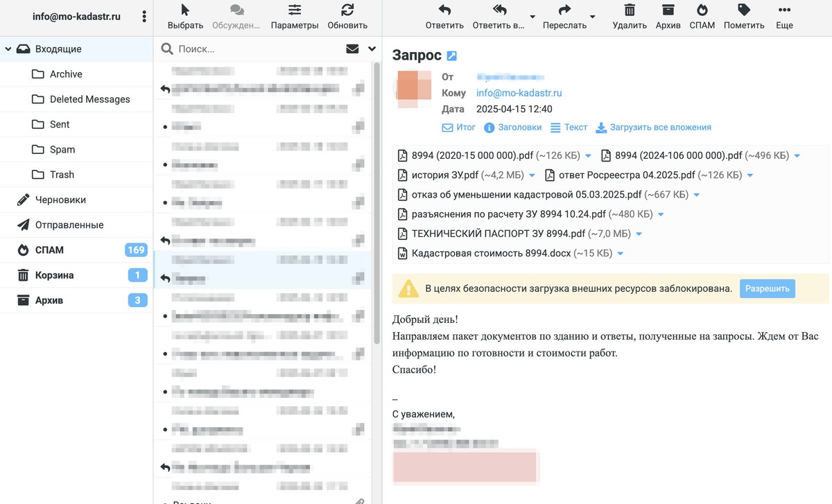
Task: Reply to message with Ответить
Action: tap(444, 17)
